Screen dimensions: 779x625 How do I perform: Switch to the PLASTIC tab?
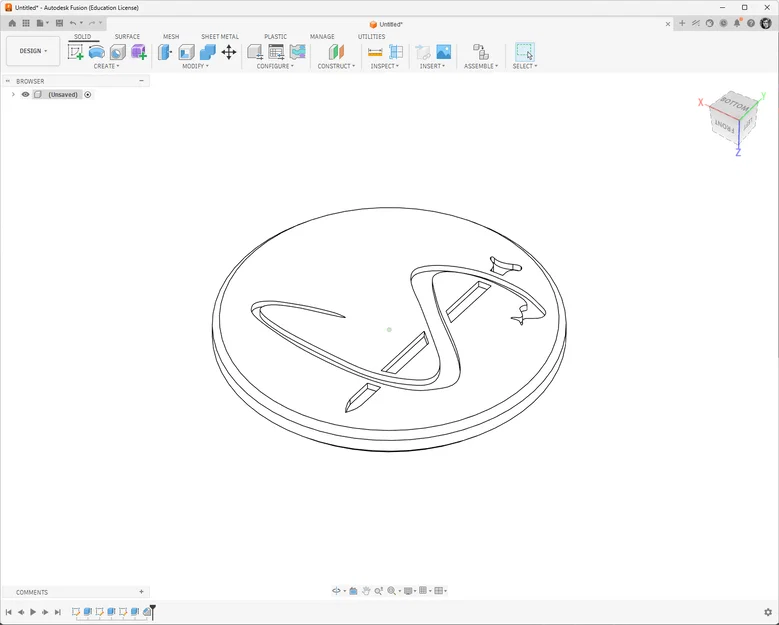coord(275,37)
